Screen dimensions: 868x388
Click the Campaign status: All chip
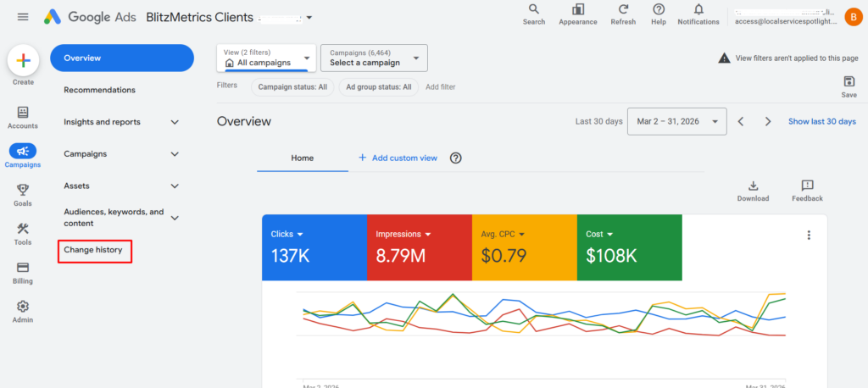[292, 86]
